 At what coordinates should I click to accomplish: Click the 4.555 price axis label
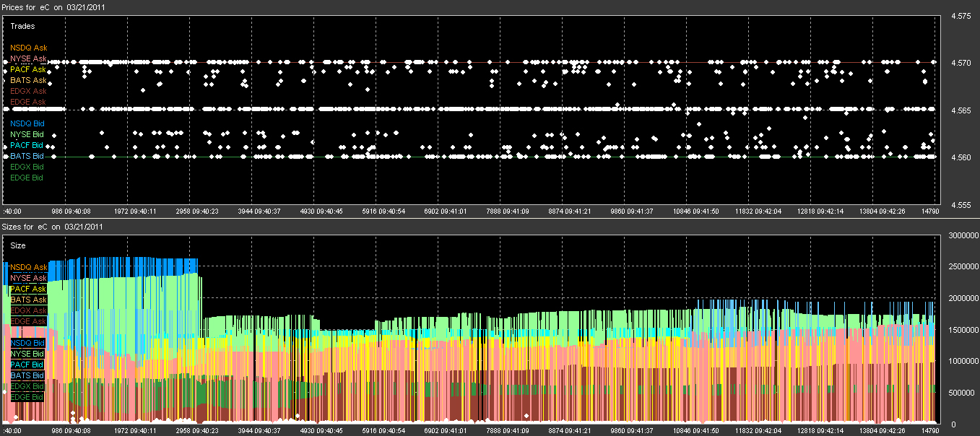(961, 205)
